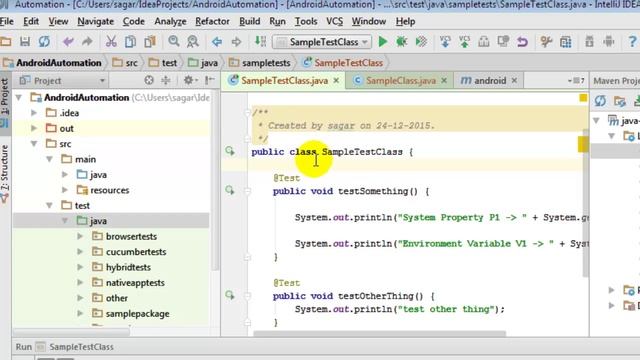Synchronize files with the refresh icon
The width and height of the screenshot is (640, 360).
(44, 42)
